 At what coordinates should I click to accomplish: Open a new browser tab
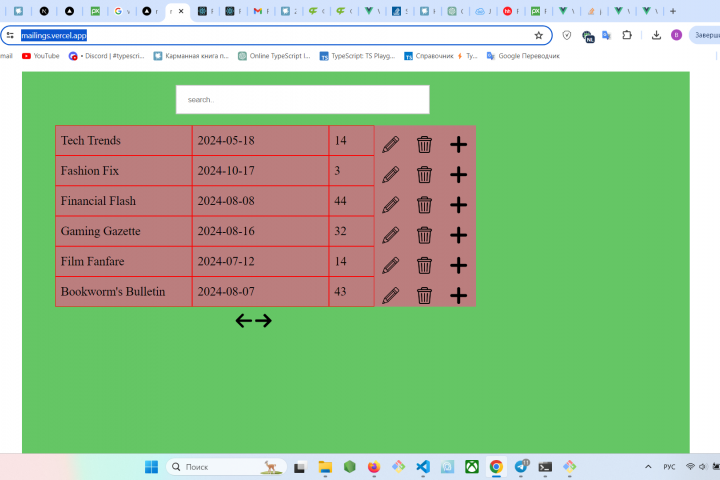(673, 11)
